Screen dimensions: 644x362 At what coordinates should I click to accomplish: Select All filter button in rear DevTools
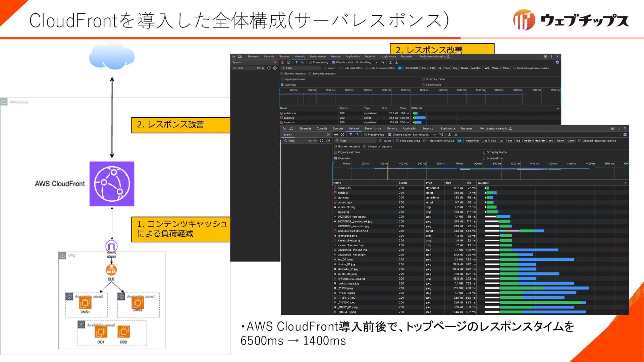point(400,68)
